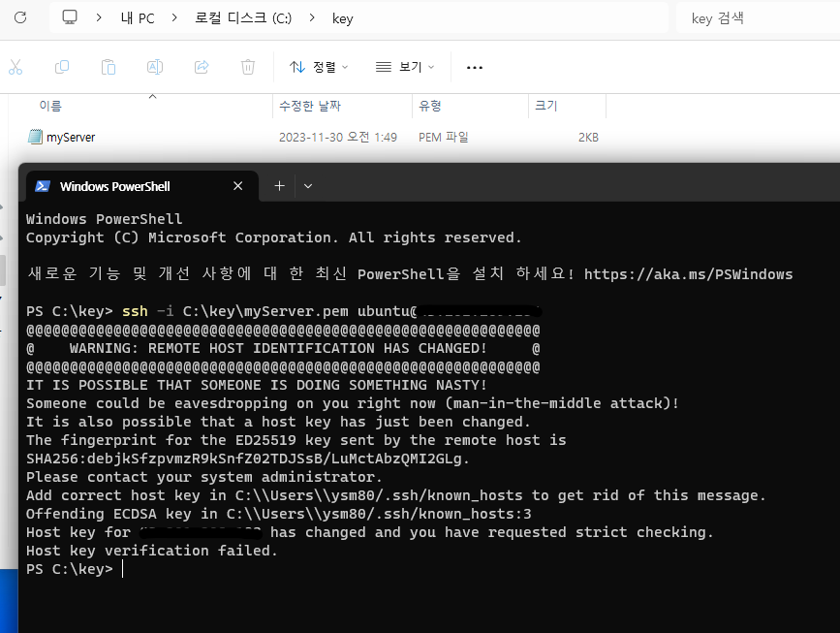840x633 pixels.
Task: Click the Delete trash icon
Action: click(x=247, y=67)
